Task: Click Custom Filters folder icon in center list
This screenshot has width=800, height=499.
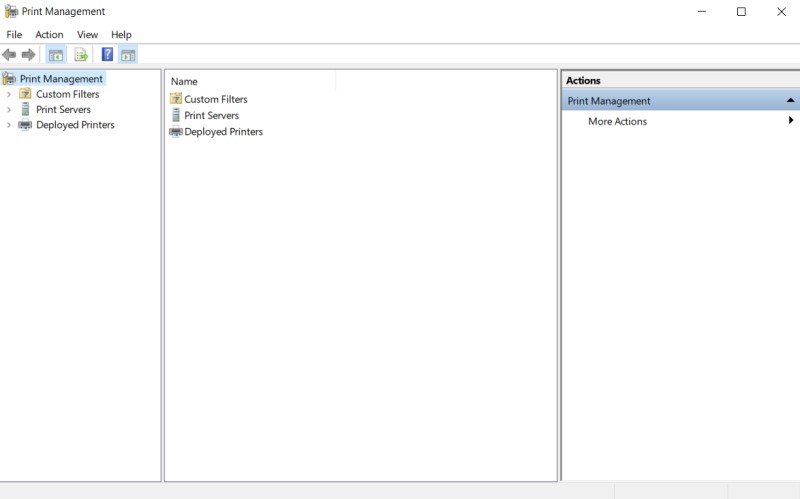Action: (x=176, y=98)
